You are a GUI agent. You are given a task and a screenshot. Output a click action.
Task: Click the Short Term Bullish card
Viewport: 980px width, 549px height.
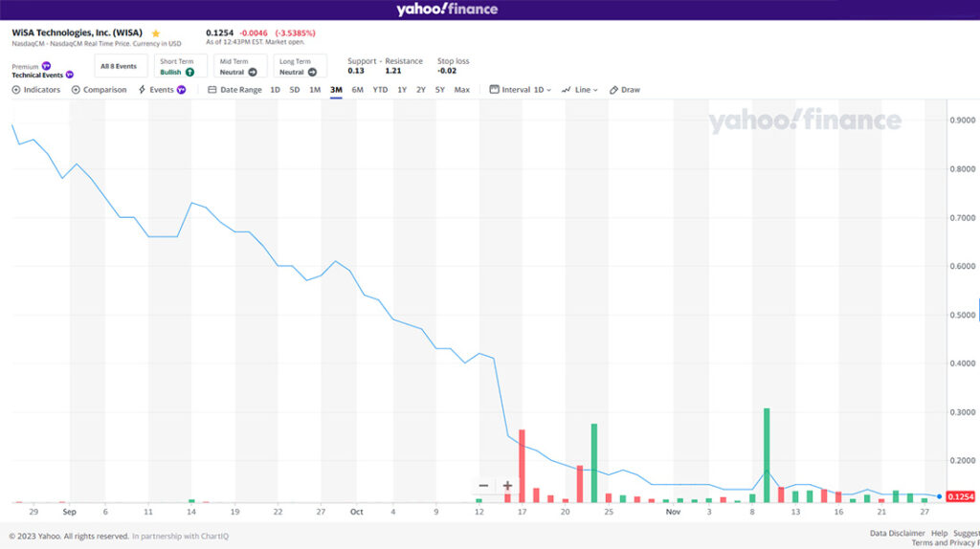180,66
